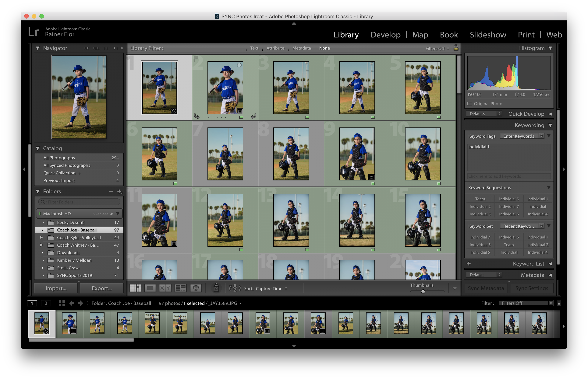Add new folder with plus icon
Screen dimensions: 588x379
click(119, 191)
